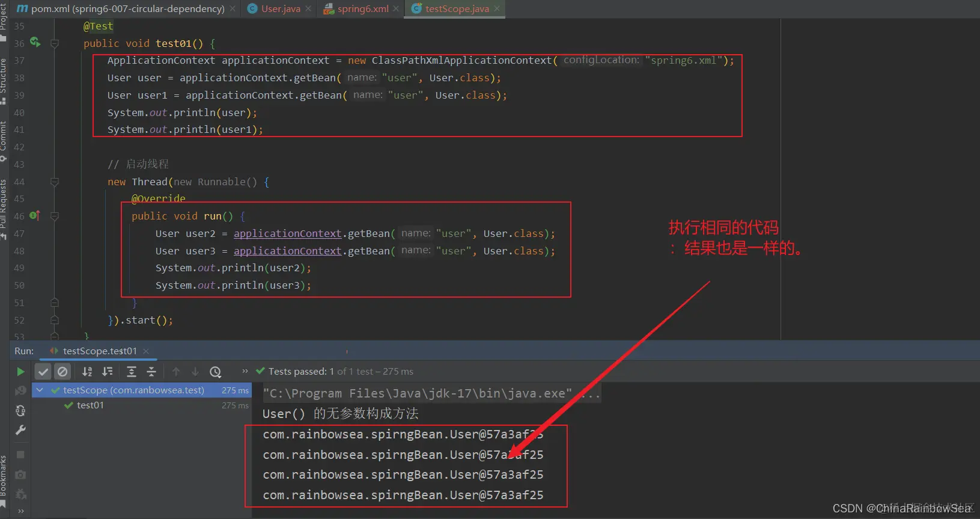Screen dimensions: 980x519
Task: Click the 275 ms duration beside test01
Action: 235,405
